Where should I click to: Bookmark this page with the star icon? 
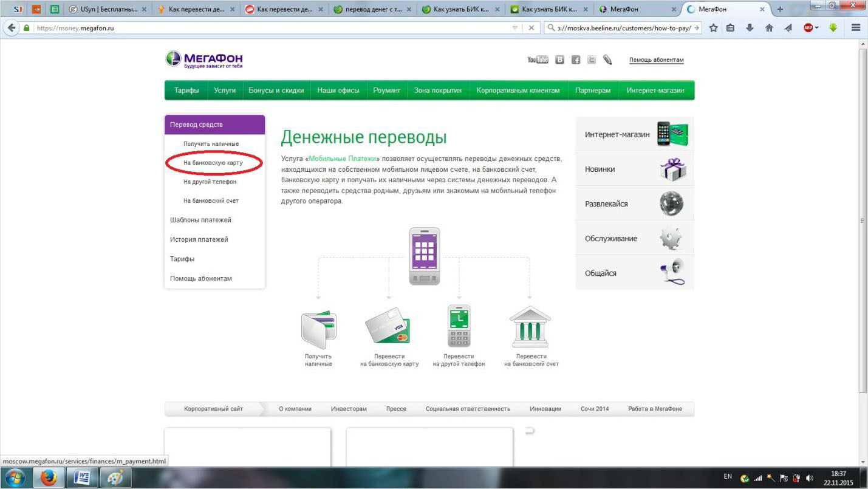pyautogui.click(x=713, y=28)
